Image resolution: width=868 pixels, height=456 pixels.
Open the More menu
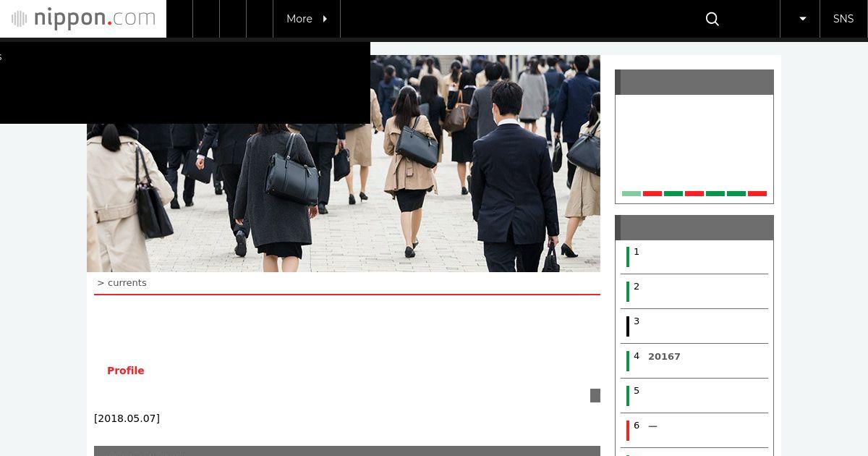[307, 19]
